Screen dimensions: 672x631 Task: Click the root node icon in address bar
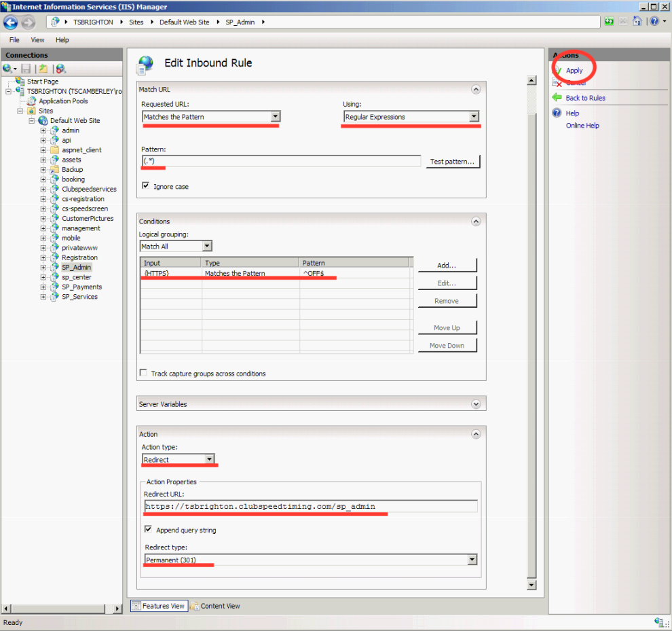[x=55, y=22]
